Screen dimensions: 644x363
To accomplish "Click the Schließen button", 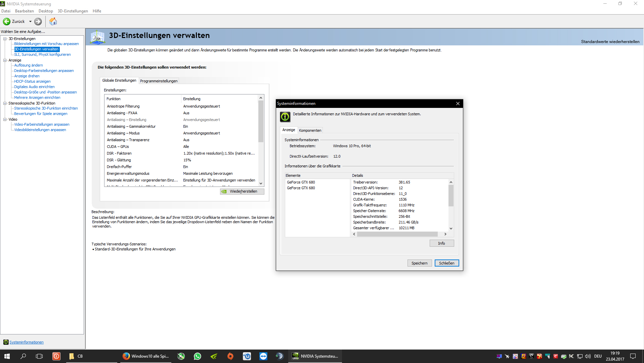I will coord(447,263).
